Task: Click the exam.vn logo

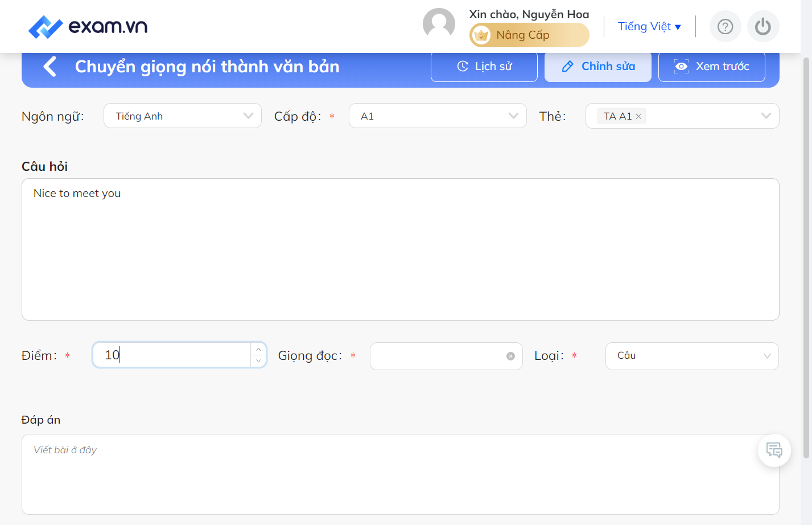Action: pyautogui.click(x=88, y=27)
